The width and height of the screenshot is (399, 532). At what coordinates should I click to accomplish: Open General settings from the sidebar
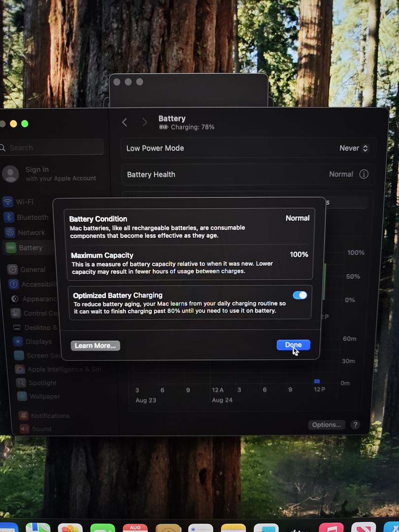(x=27, y=269)
